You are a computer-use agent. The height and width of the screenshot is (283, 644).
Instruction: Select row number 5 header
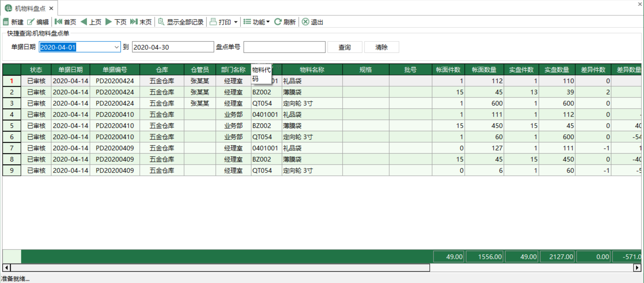[x=12, y=126]
